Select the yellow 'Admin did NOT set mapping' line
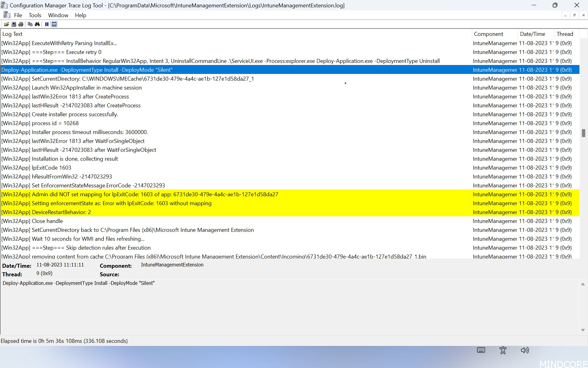The width and height of the screenshot is (588, 368). click(x=140, y=194)
